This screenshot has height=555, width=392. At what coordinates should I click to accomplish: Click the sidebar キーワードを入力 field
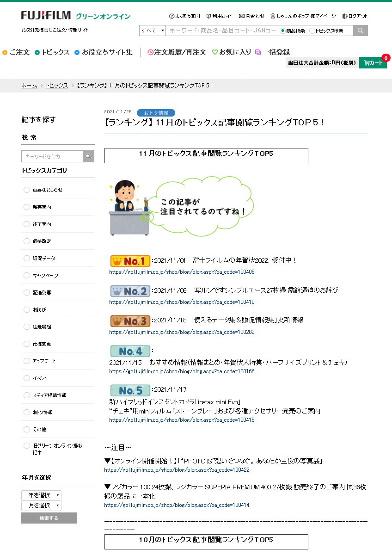pyautogui.click(x=52, y=156)
